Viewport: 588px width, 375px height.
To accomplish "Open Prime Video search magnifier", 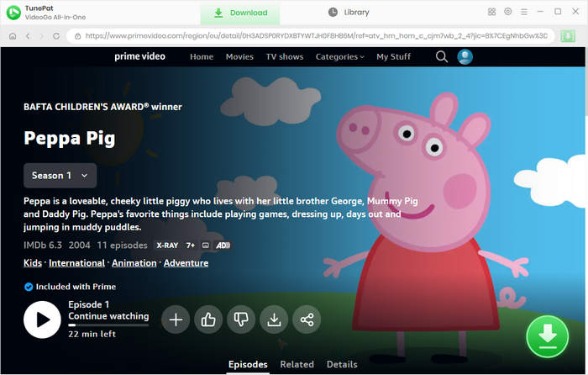I will click(x=442, y=56).
